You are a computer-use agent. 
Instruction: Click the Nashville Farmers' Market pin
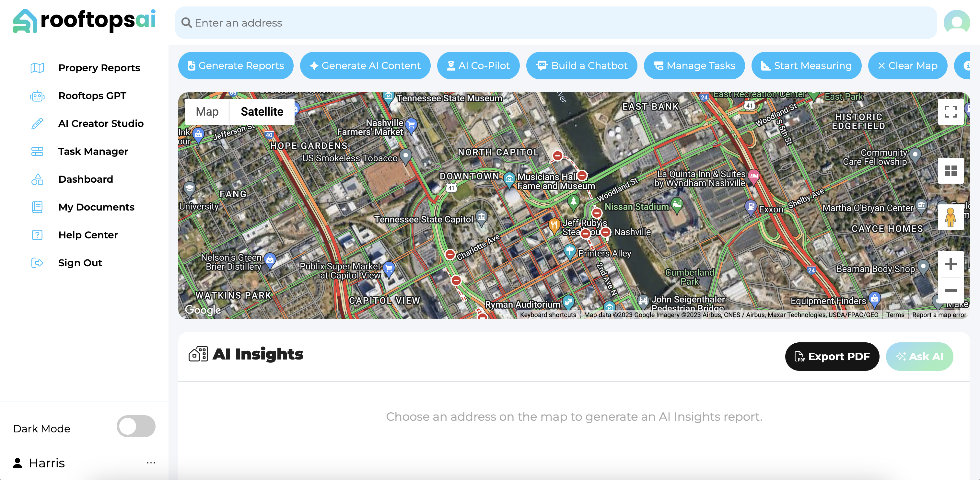(x=411, y=126)
